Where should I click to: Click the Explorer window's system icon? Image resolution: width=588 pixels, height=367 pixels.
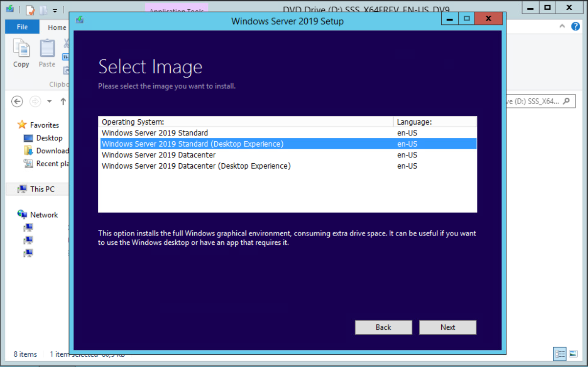tap(10, 9)
